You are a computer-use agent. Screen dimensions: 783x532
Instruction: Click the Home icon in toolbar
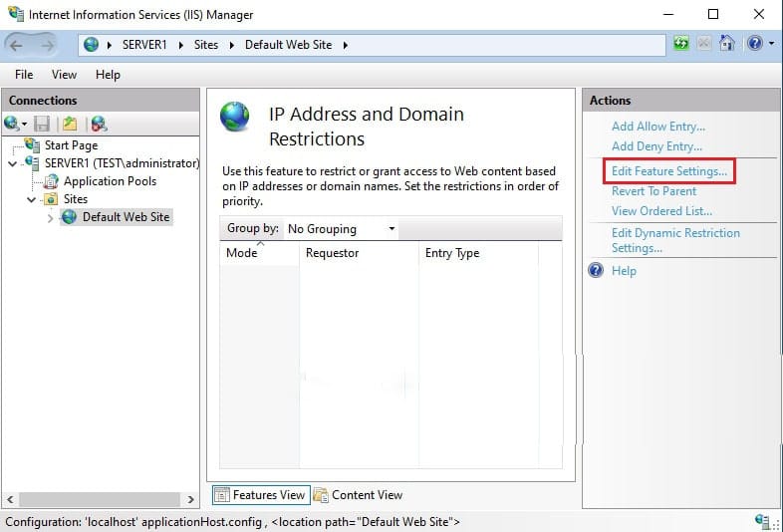(727, 44)
